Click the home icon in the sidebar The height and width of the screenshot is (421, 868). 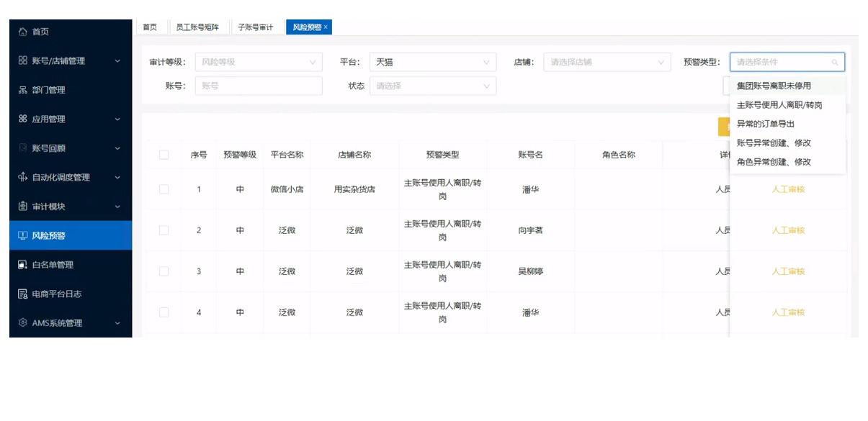click(x=23, y=32)
